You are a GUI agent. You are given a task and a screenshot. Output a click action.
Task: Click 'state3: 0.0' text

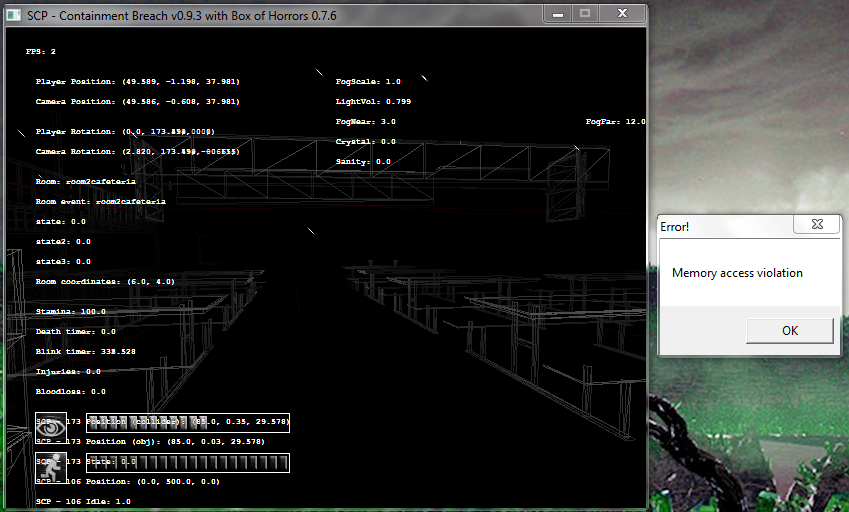pyautogui.click(x=63, y=262)
